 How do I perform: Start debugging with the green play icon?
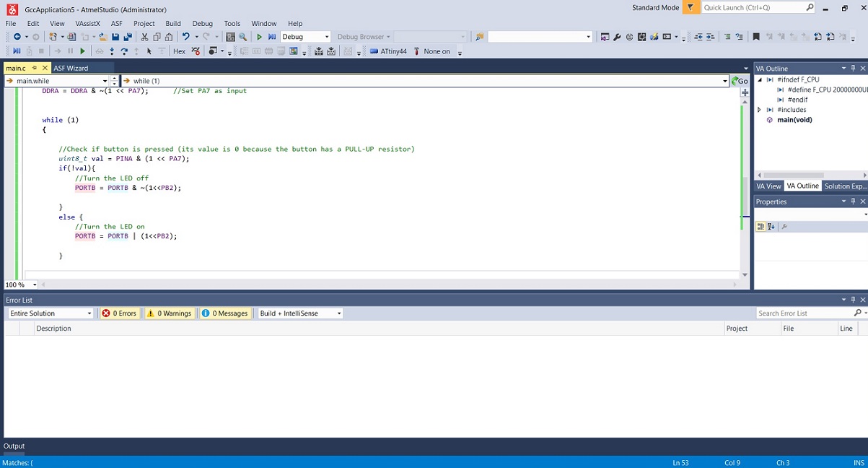[258, 36]
